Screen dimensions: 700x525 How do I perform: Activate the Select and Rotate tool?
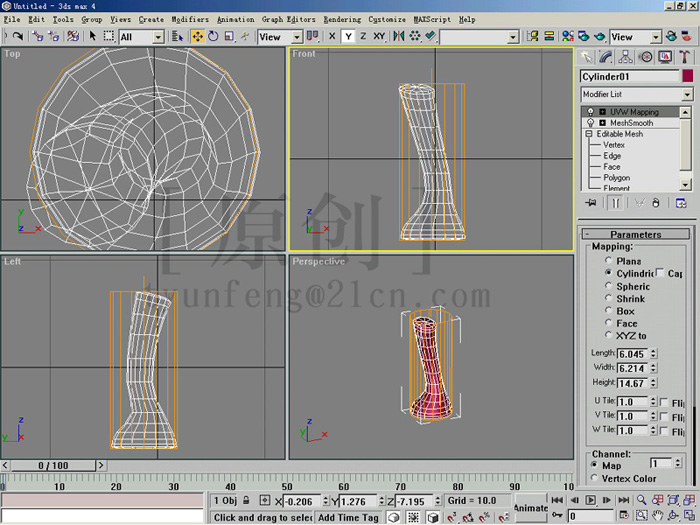tap(213, 37)
